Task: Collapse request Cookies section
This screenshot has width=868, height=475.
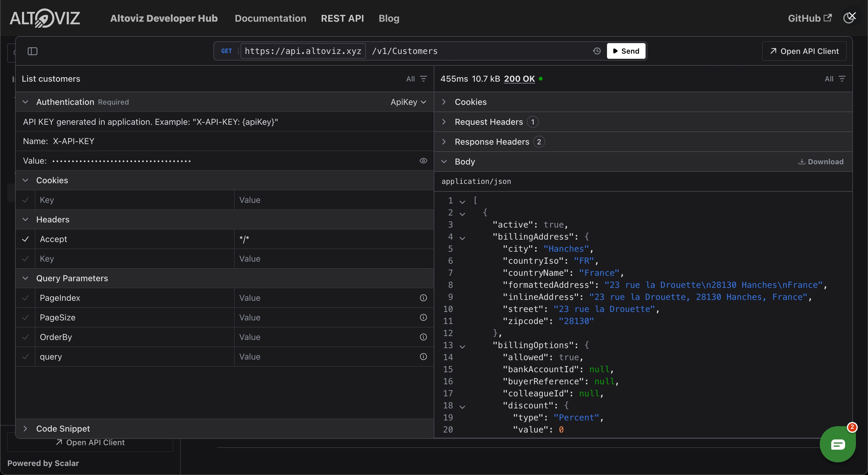Action: coord(25,180)
